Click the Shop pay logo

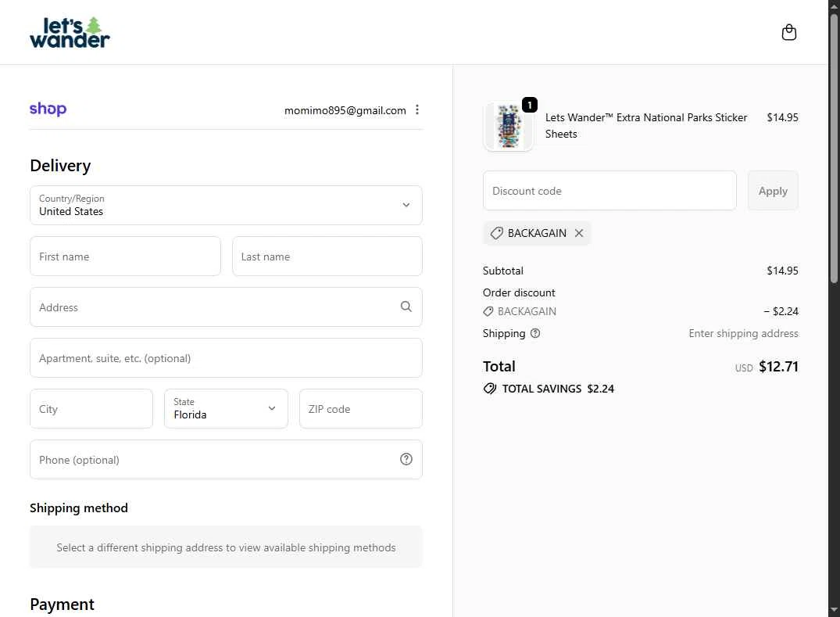pyautogui.click(x=48, y=109)
